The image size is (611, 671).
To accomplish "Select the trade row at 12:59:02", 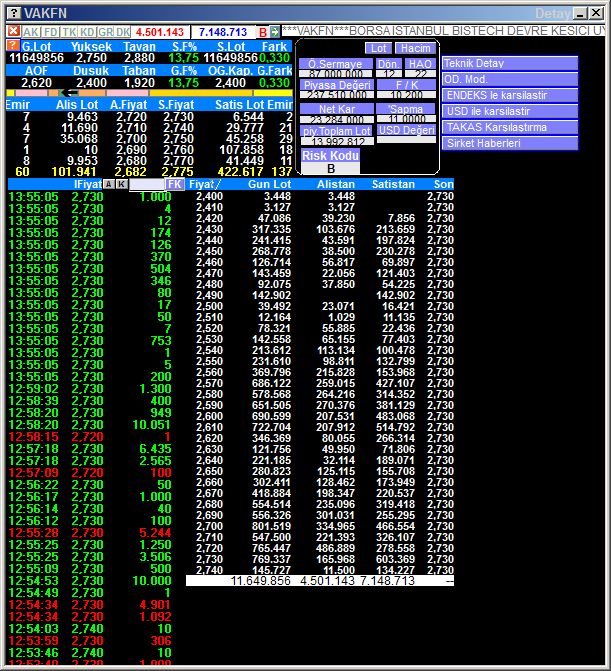I will (90, 389).
